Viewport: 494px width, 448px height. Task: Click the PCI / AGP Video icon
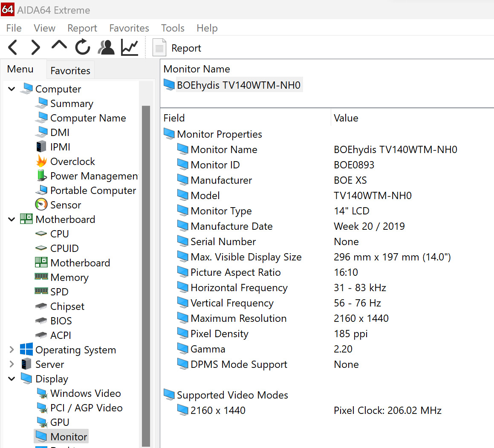tap(42, 408)
